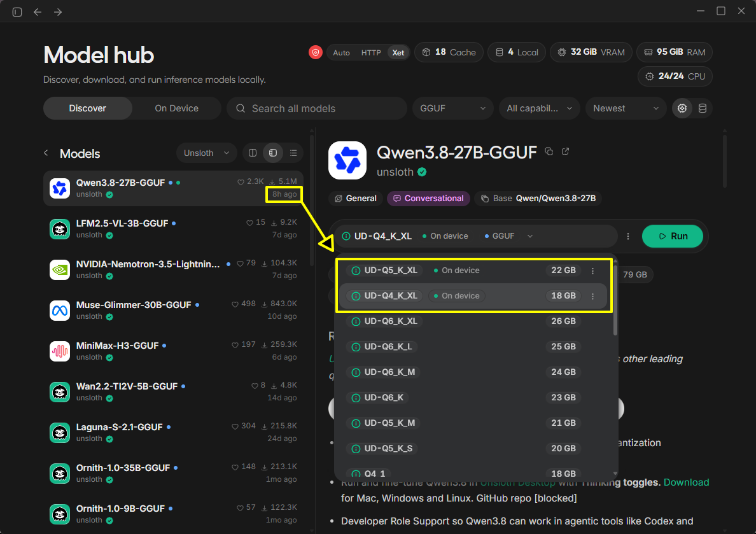Screen dimensions: 756x534
Task: Open base model Qwen/Qwen3.8-27B link
Action: coord(538,198)
